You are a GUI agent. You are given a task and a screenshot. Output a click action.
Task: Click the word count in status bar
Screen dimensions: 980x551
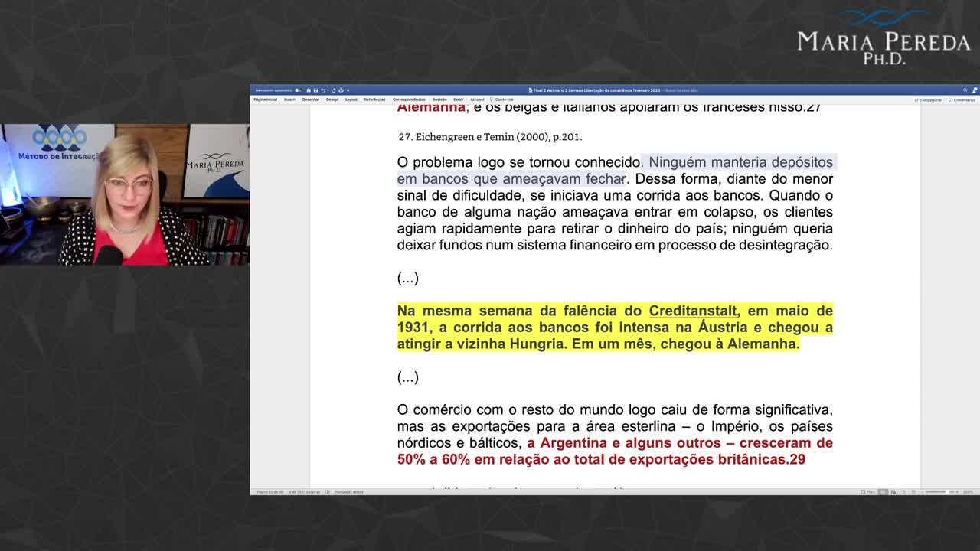(305, 492)
